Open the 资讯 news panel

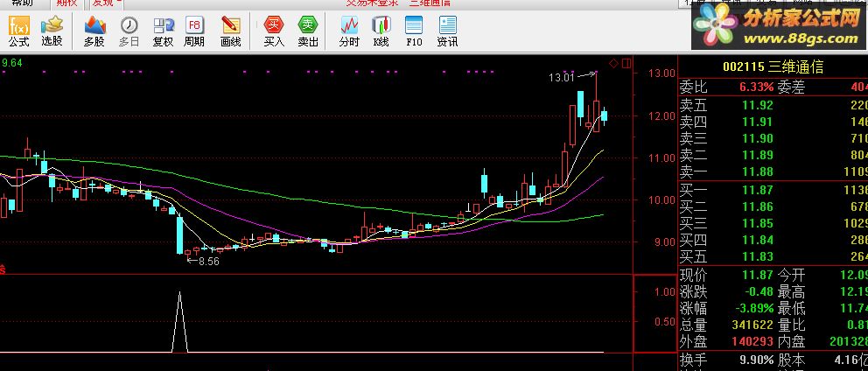click(x=447, y=31)
